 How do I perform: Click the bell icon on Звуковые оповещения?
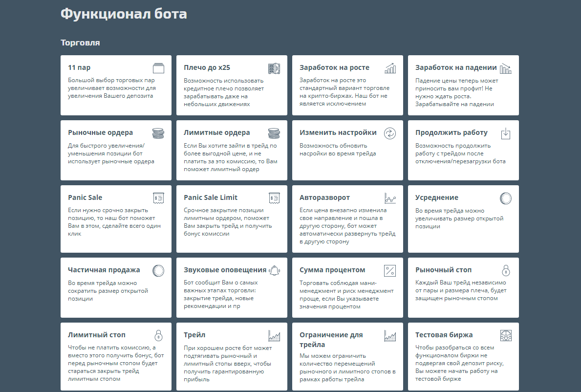point(274,270)
